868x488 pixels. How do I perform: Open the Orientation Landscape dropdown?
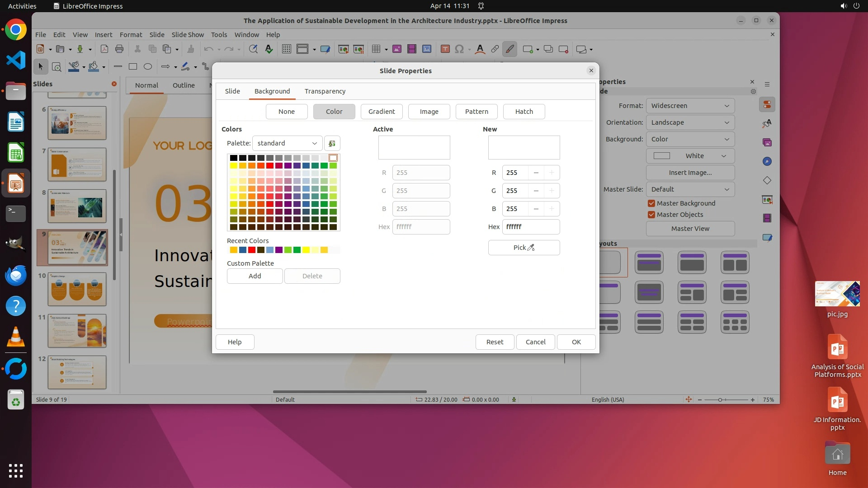[690, 122]
